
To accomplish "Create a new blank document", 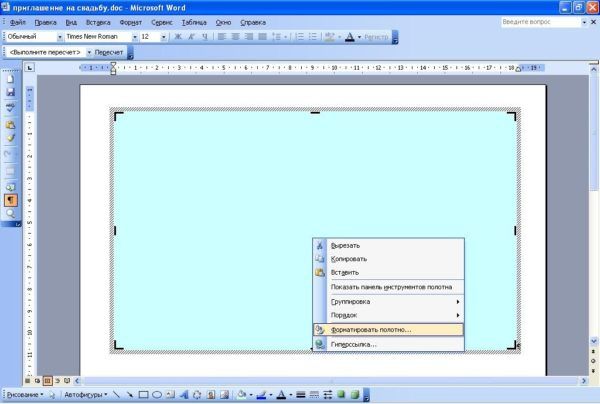I will pos(10,79).
